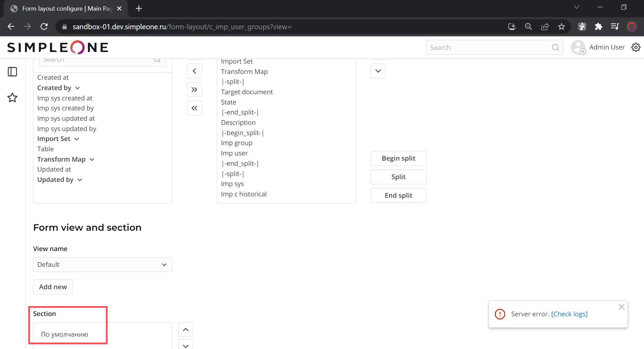Image resolution: width=644 pixels, height=349 pixels.
Task: Expand the Updated by field
Action: tap(80, 180)
